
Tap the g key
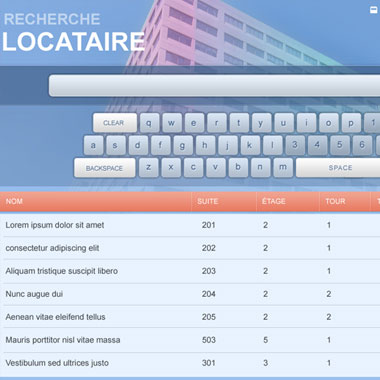pyautogui.click(x=183, y=145)
